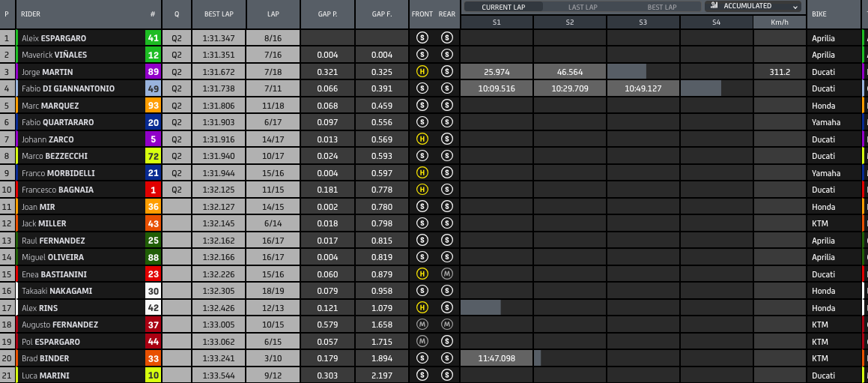This screenshot has width=868, height=383.
Task: Switch to CURRENT LAP tab
Action: (503, 7)
